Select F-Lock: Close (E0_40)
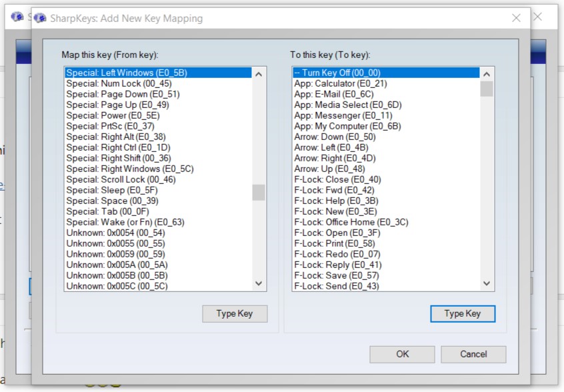Viewport: 564px width, 392px height. tap(386, 179)
